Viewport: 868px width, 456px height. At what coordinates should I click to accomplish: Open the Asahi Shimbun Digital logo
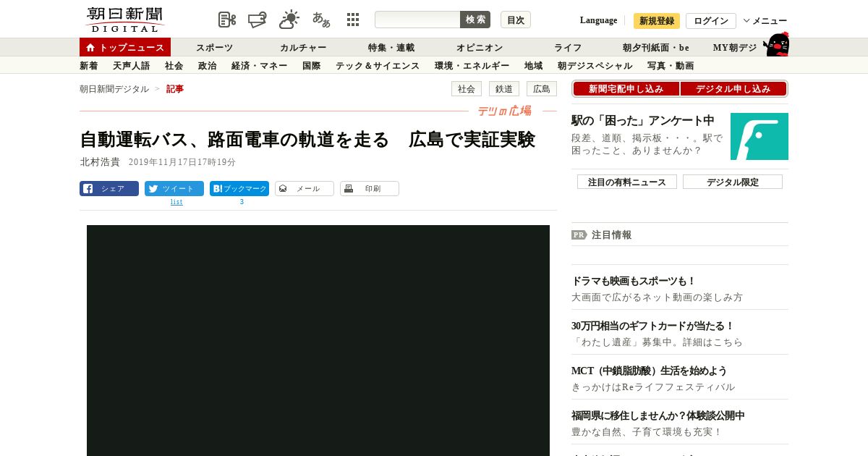(124, 20)
